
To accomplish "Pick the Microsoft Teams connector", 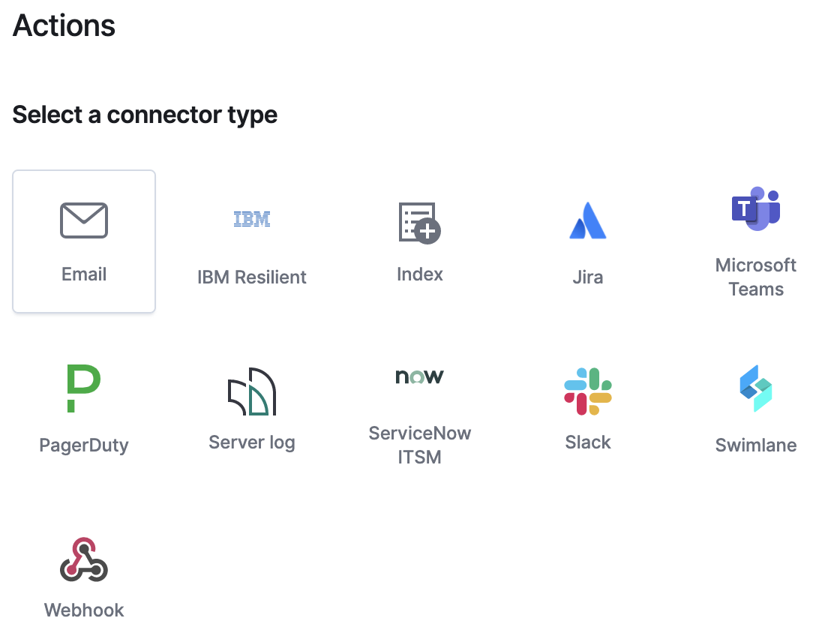I will [x=756, y=241].
